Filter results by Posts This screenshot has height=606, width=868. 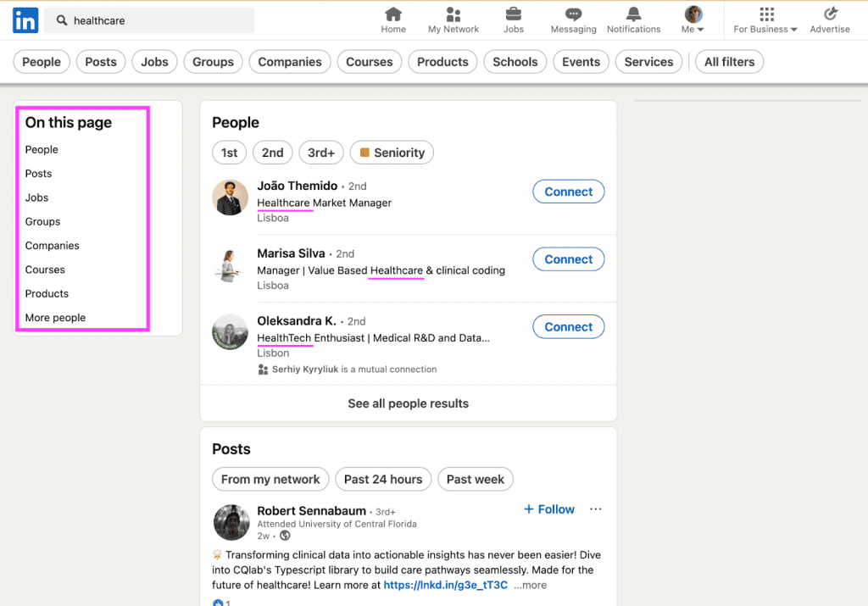coord(101,62)
